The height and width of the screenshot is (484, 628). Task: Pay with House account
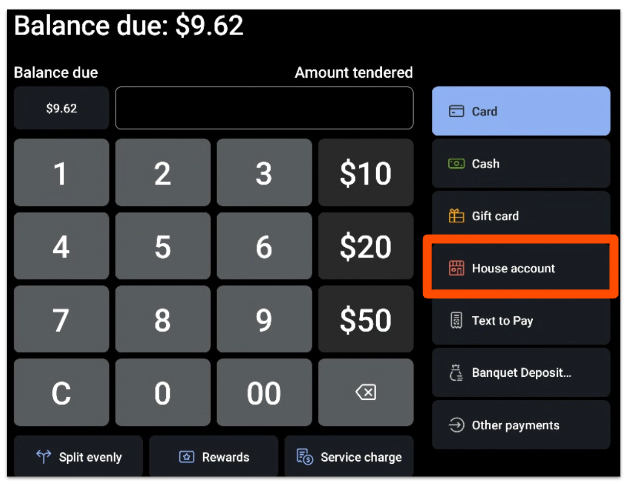point(520,268)
